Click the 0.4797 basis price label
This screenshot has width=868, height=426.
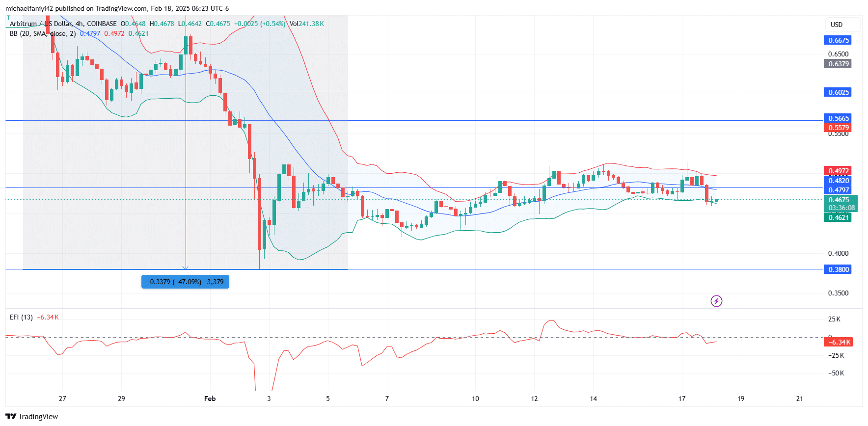(x=838, y=190)
